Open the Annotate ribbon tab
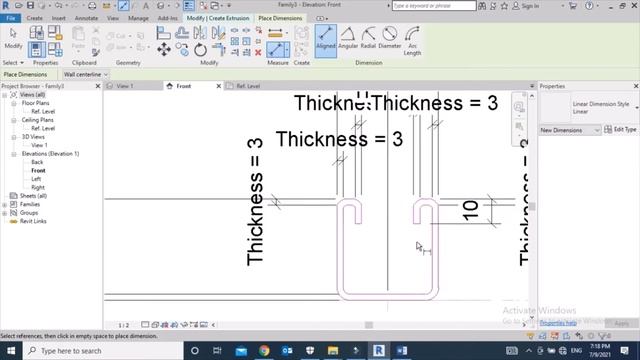Image resolution: width=640 pixels, height=360 pixels. coord(86,18)
